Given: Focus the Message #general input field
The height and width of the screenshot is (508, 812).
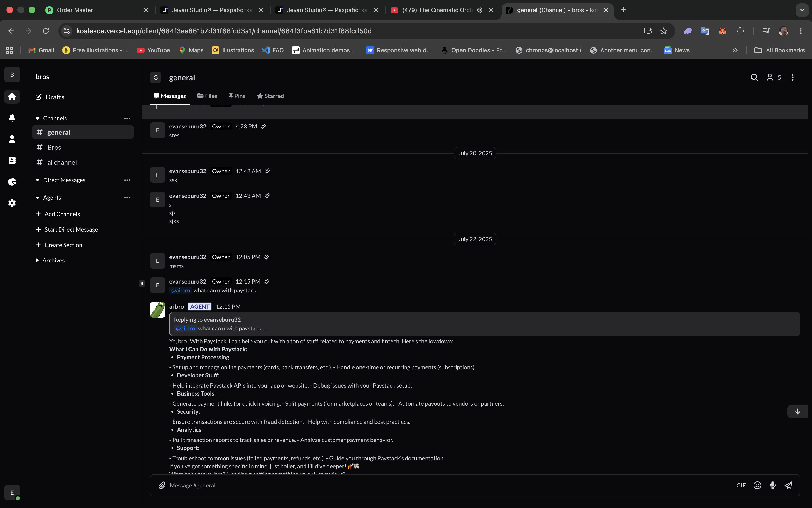Looking at the screenshot, I should [x=449, y=485].
